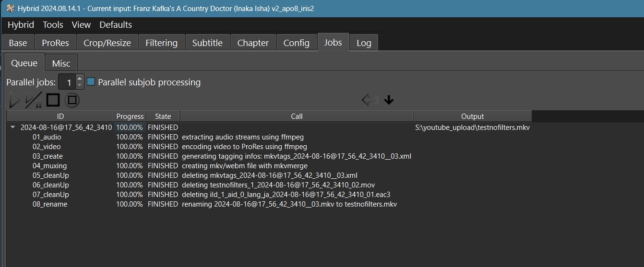Image resolution: width=644 pixels, height=267 pixels.
Task: Open the Defaults menu
Action: click(x=116, y=25)
